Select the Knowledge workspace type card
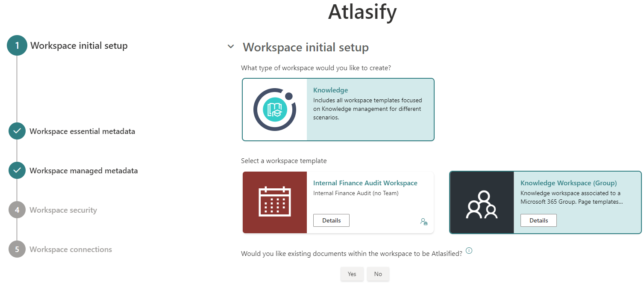 coord(338,110)
